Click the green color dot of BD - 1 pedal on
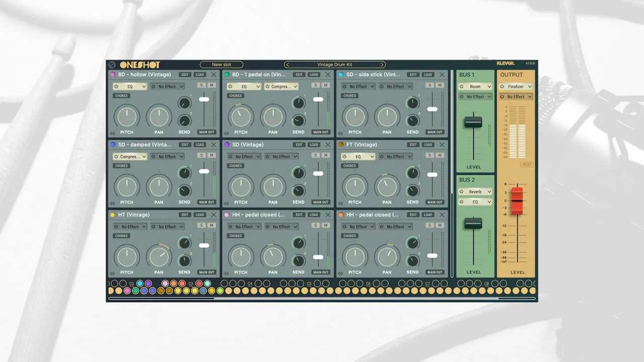 227,74
